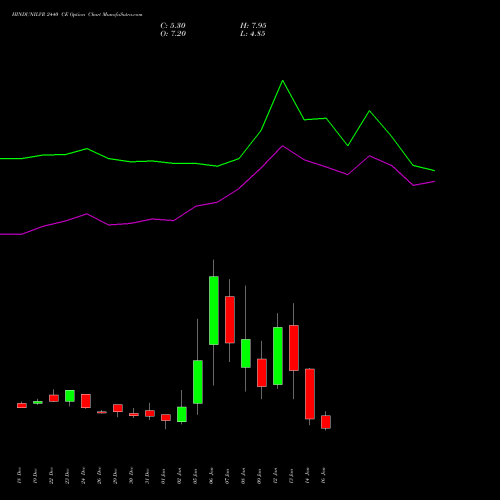Click the green candle on 23 Dec
Screen dimensions: 500x500
(x=70, y=396)
